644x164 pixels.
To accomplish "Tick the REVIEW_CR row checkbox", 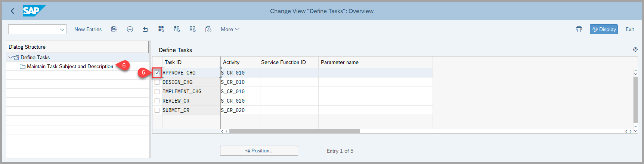I will point(157,101).
